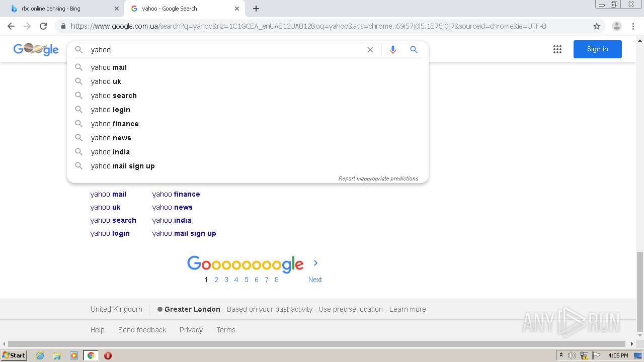Screen dimensions: 644x362
Task: Pick the 'yahoo finance' autocomplete suggestion
Action: pyautogui.click(x=248, y=124)
